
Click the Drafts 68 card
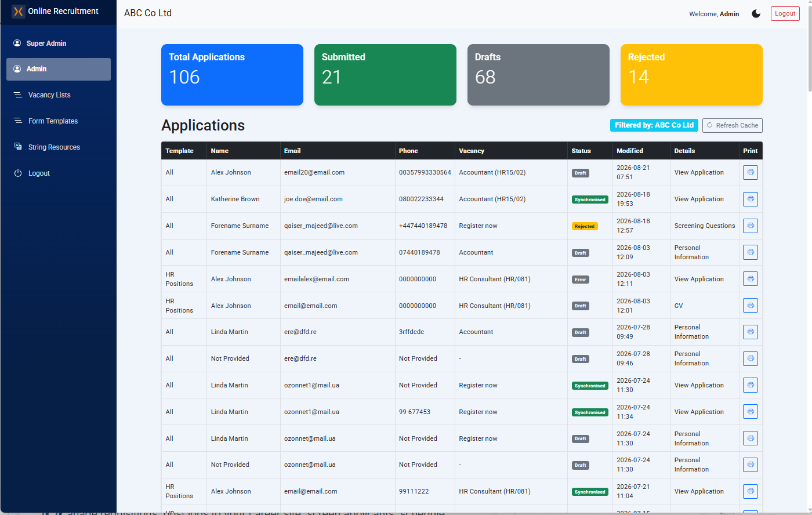pos(538,75)
